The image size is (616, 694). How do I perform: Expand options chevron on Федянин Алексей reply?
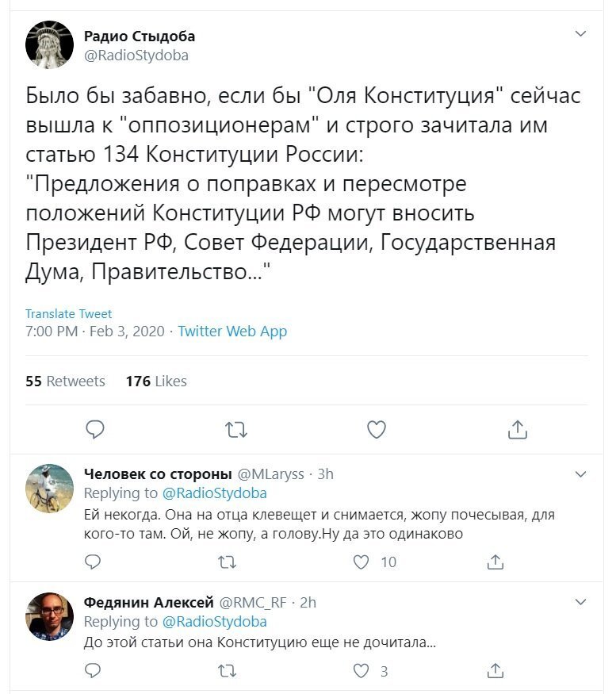click(580, 602)
